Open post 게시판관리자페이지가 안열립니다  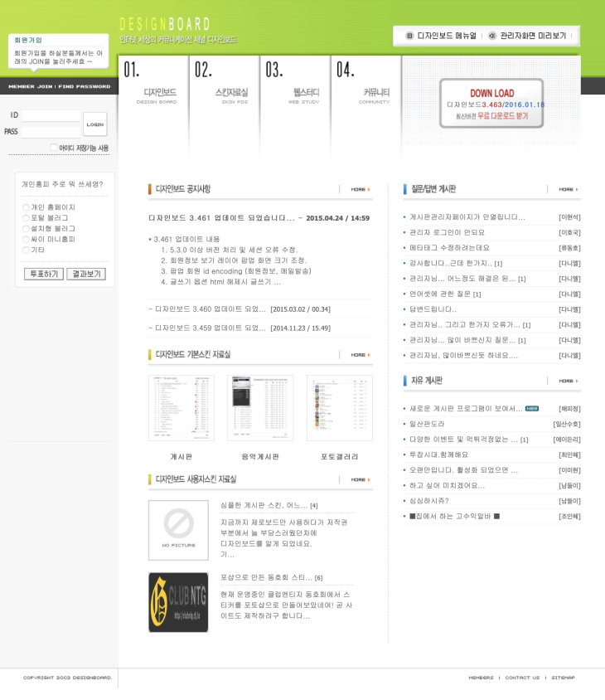click(467, 217)
